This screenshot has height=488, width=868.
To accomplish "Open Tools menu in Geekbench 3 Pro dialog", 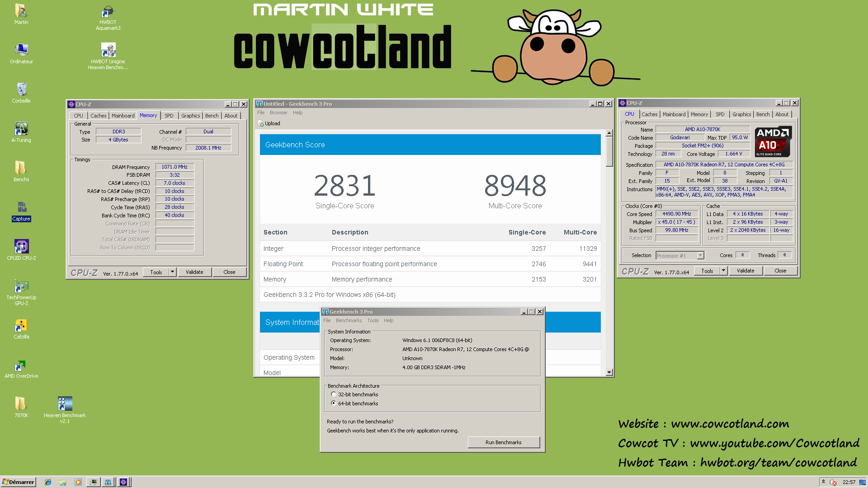I will 373,320.
